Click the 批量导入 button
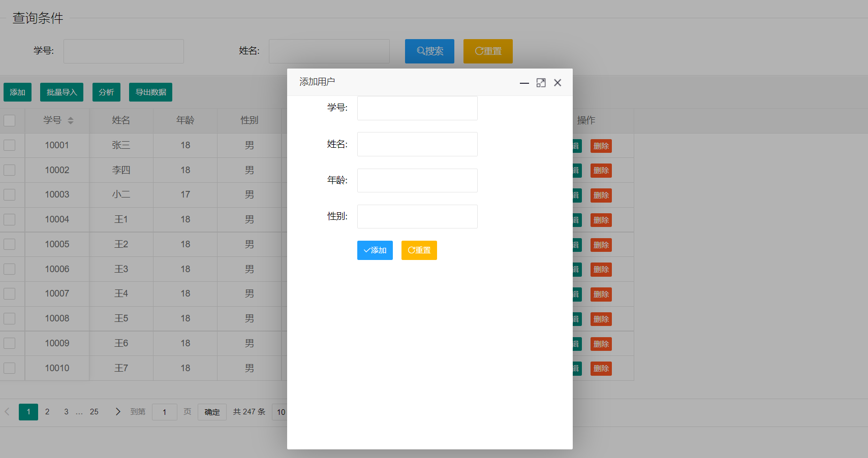This screenshot has width=868, height=458. click(x=61, y=92)
